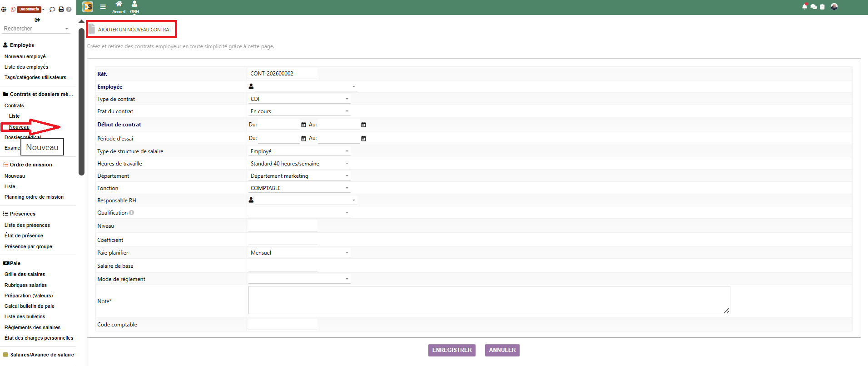Image resolution: width=868 pixels, height=366 pixels.
Task: Open Type de structure de salaire dropdown
Action: point(299,151)
